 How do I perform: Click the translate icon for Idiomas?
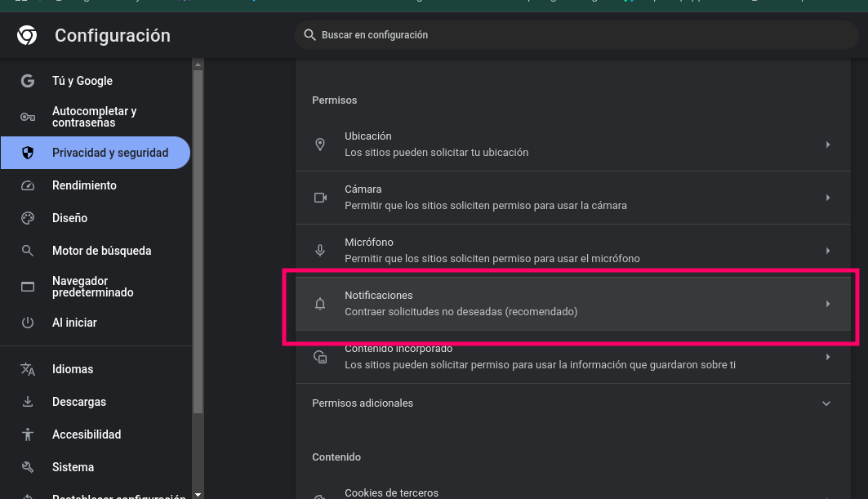[28, 369]
